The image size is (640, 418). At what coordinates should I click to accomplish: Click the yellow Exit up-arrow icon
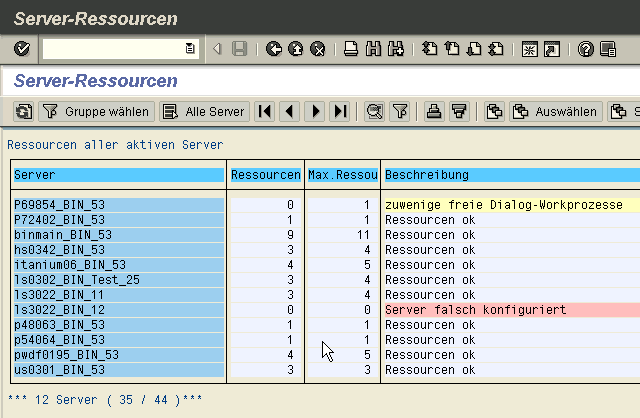[x=296, y=49]
